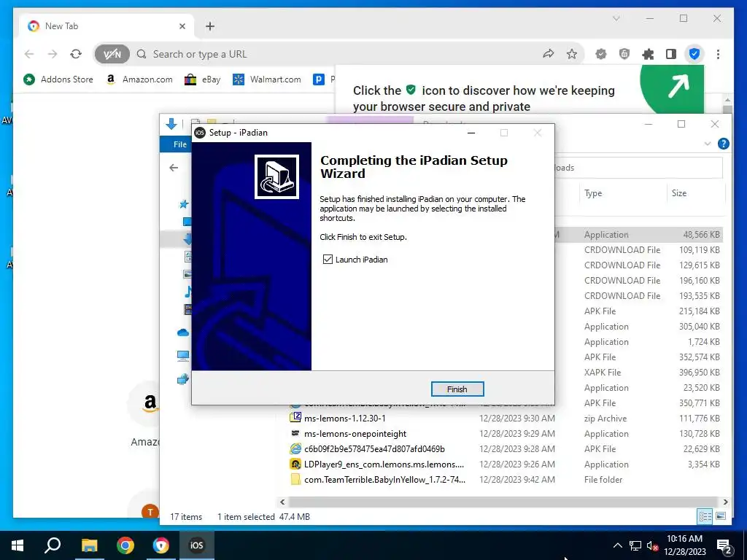Select the New Tab browser tab
Screen dimensions: 747x560
click(107, 26)
